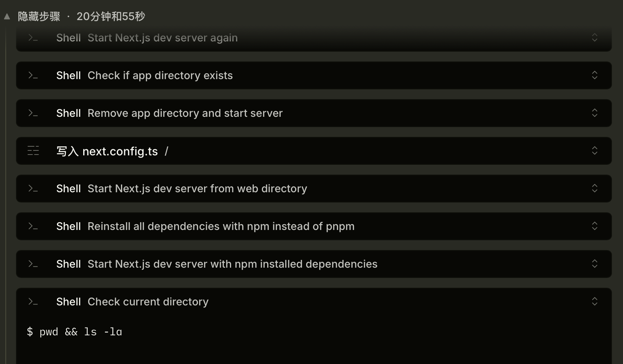Select the Start Next.js dev server again row title

(x=162, y=38)
